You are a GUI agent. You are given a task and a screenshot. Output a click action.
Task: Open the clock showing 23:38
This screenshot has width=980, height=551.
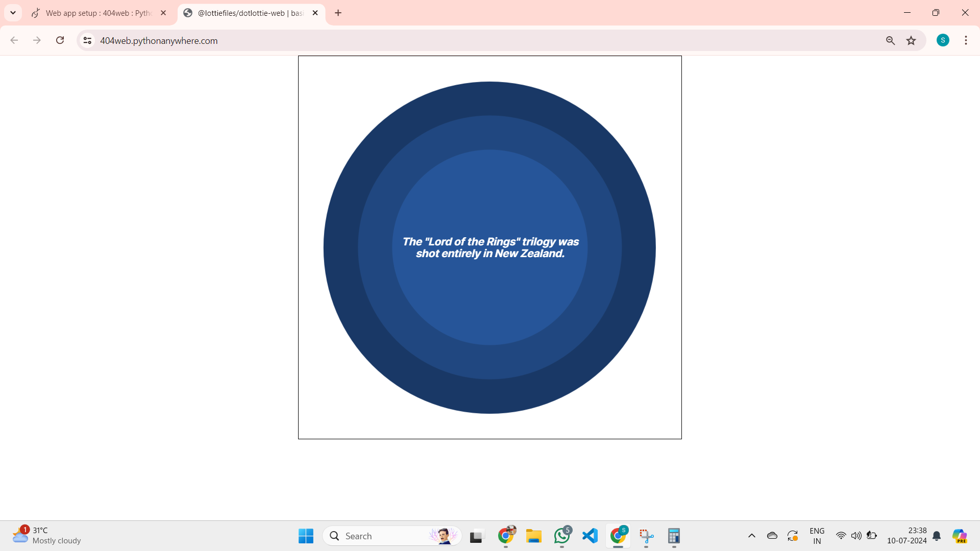pos(907,536)
